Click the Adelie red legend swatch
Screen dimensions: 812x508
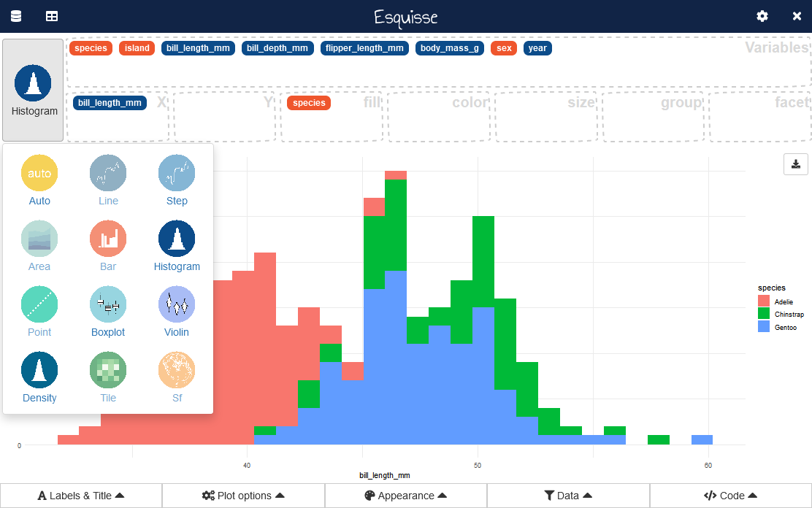(764, 301)
